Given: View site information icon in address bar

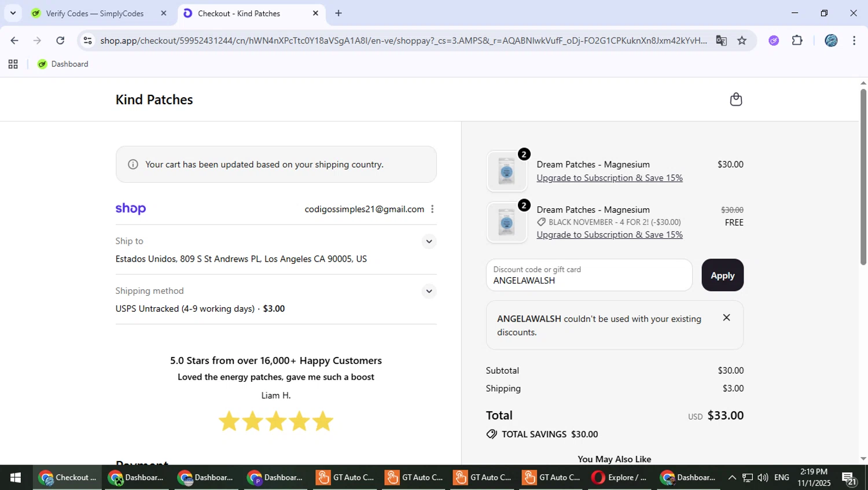Looking at the screenshot, I should [87, 40].
